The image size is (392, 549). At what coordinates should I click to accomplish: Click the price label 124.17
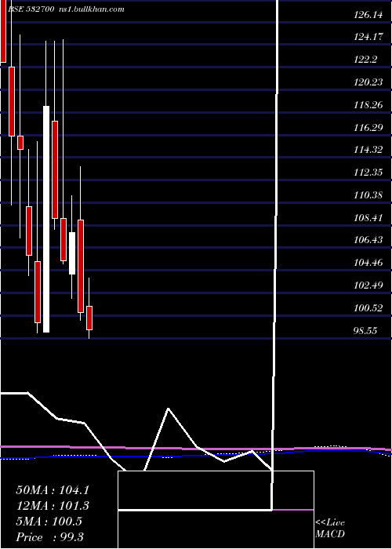(x=368, y=37)
